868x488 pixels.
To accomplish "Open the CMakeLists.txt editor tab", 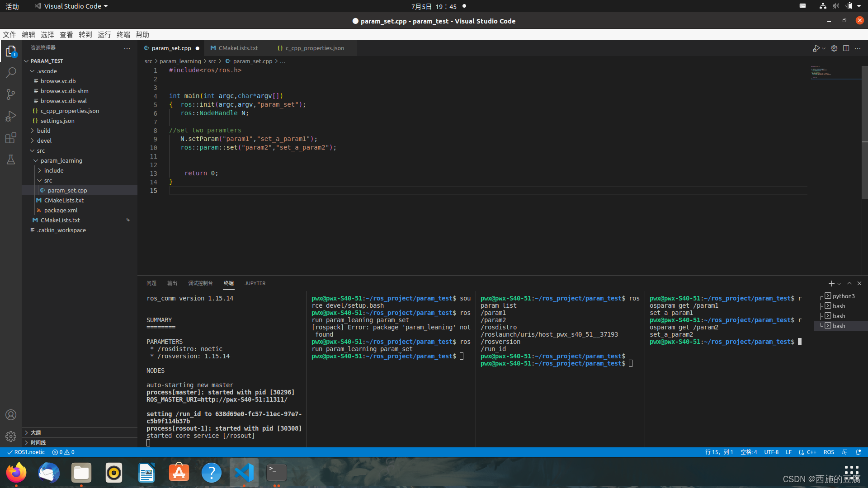I will tap(238, 48).
